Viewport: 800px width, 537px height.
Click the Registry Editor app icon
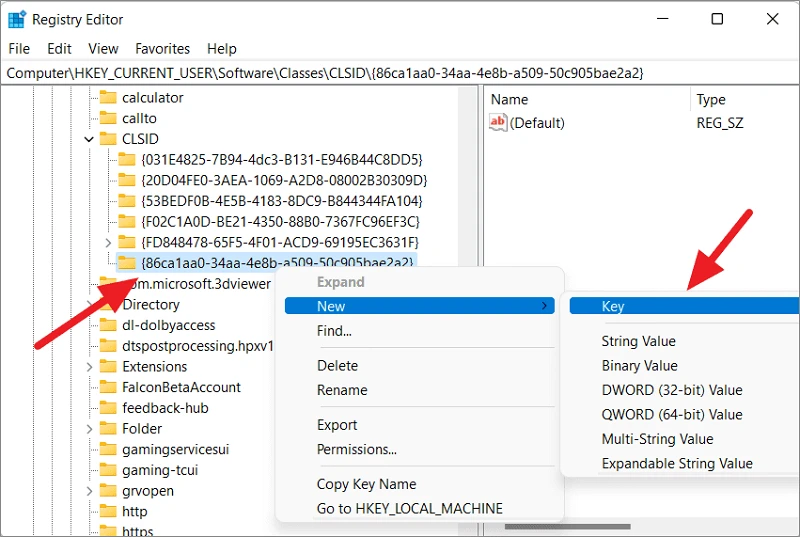[x=17, y=19]
